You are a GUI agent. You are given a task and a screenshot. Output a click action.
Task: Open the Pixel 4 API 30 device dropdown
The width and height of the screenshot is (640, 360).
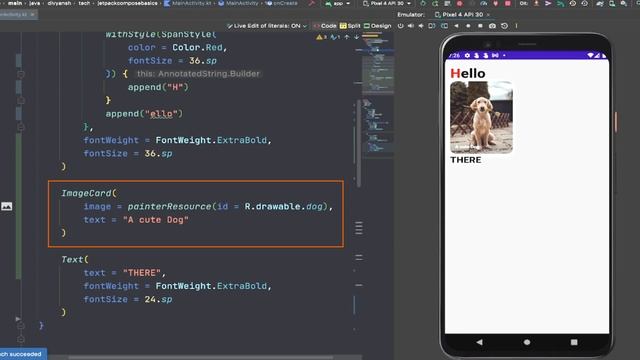tap(387, 3)
